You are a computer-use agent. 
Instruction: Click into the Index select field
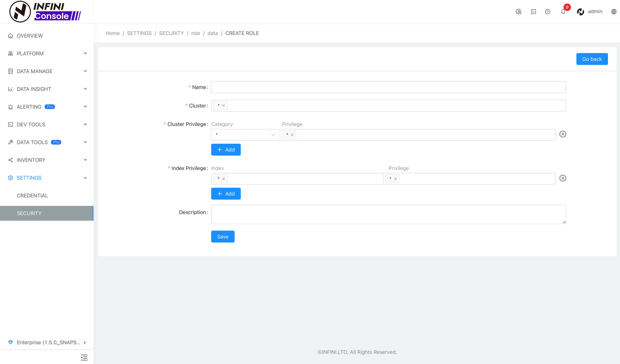click(297, 179)
